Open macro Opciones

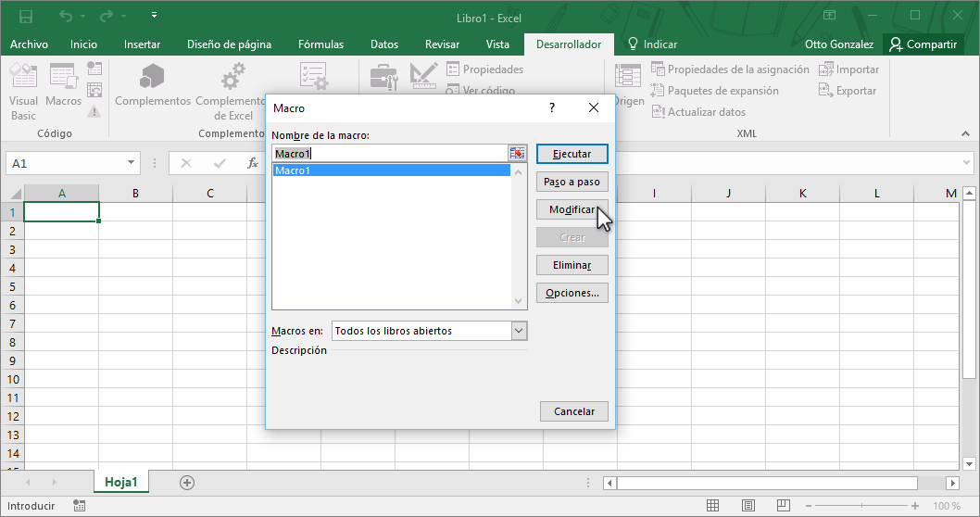click(572, 293)
